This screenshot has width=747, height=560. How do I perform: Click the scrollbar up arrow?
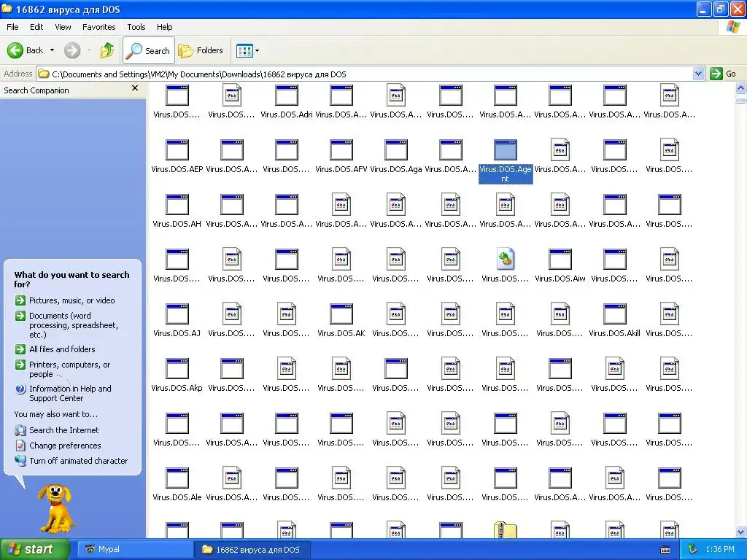[740, 87]
